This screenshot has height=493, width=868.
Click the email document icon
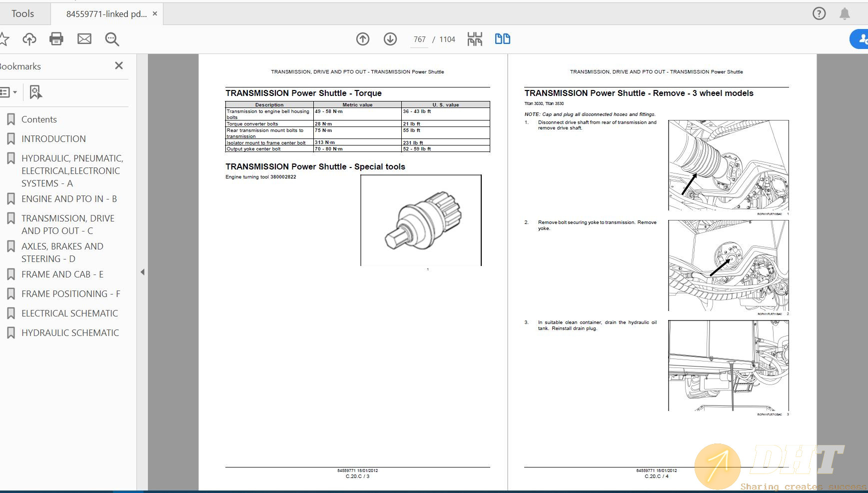(x=84, y=38)
